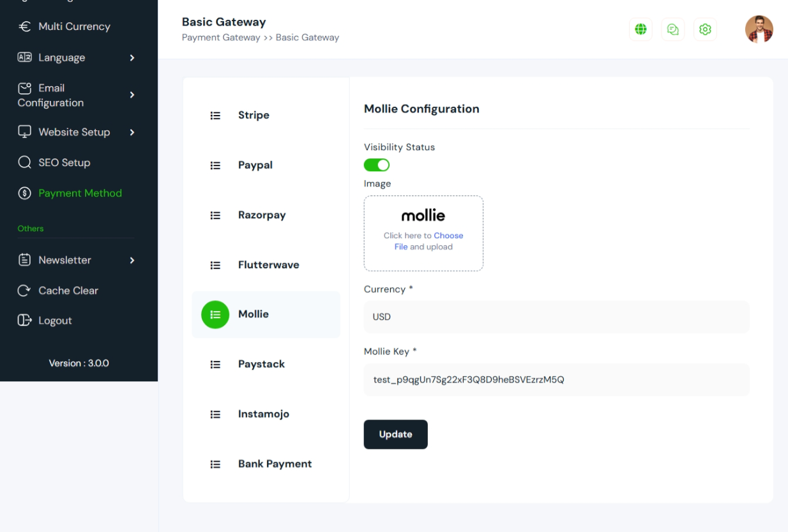The height and width of the screenshot is (532, 788).
Task: Open the Multi Currency menu item
Action: (x=74, y=26)
